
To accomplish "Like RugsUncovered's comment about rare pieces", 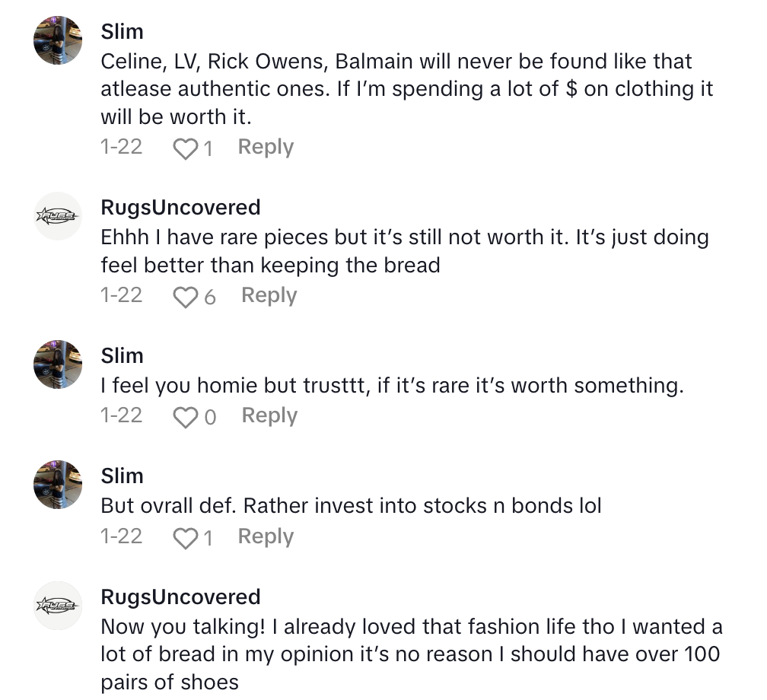I will (185, 297).
